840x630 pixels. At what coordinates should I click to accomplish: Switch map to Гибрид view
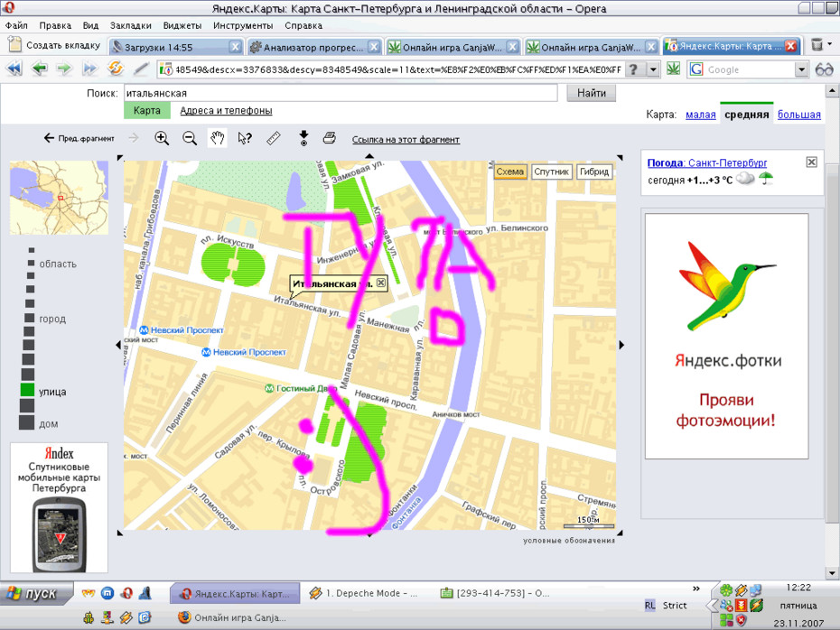tap(594, 171)
